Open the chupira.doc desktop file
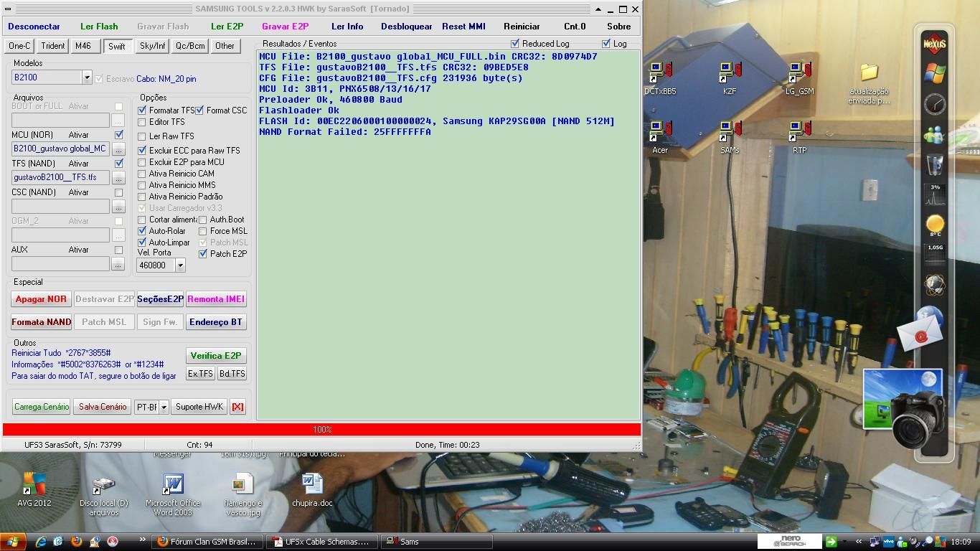 point(312,489)
